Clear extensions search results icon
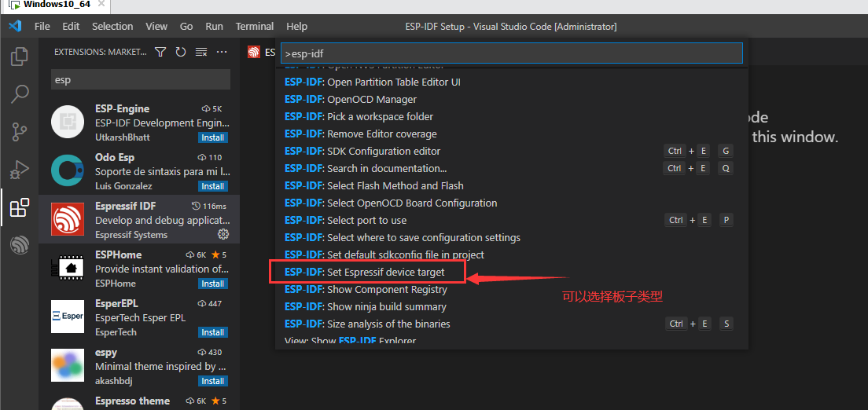 (201, 53)
